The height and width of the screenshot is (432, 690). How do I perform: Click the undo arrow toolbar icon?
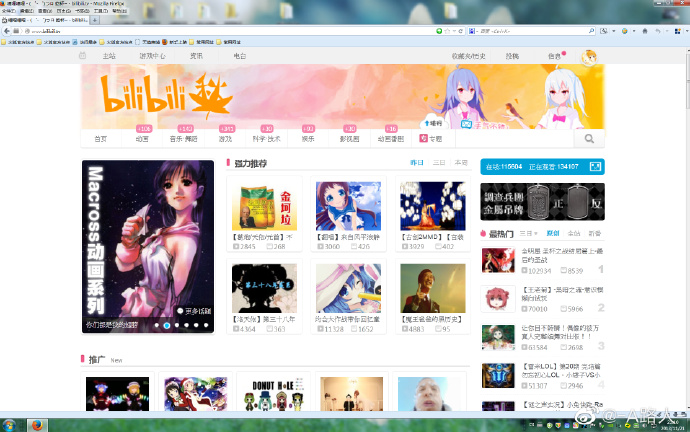click(x=658, y=31)
